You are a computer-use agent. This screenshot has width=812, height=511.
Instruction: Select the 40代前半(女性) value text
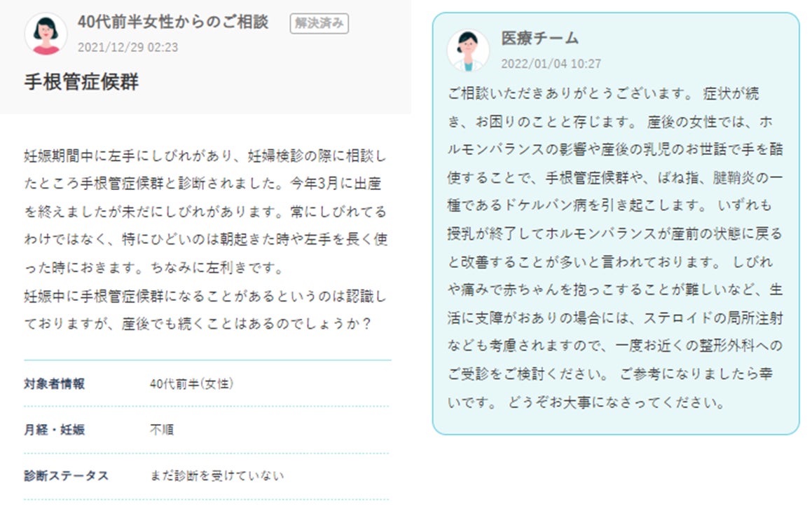191,383
